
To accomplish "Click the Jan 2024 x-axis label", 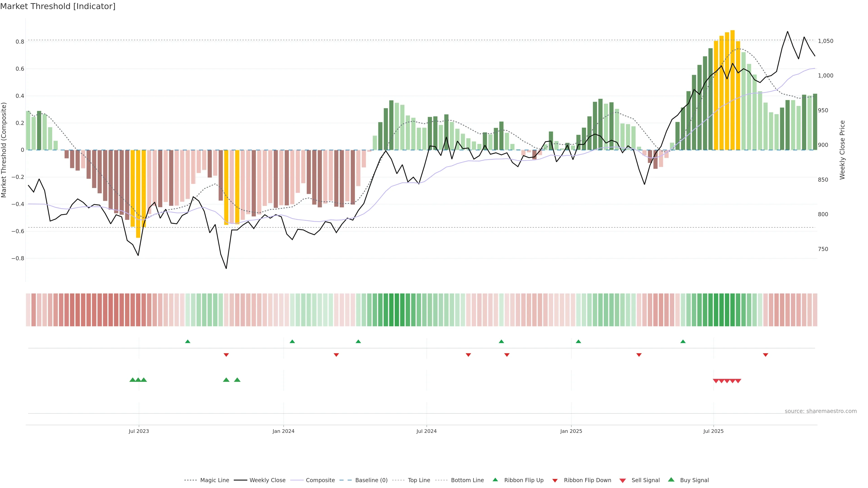I will [283, 431].
